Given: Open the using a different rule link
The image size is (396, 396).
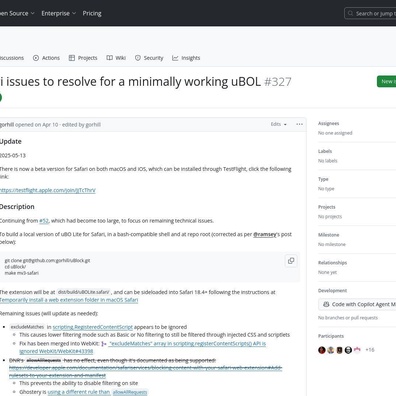Looking at the screenshot, I should (79, 392).
